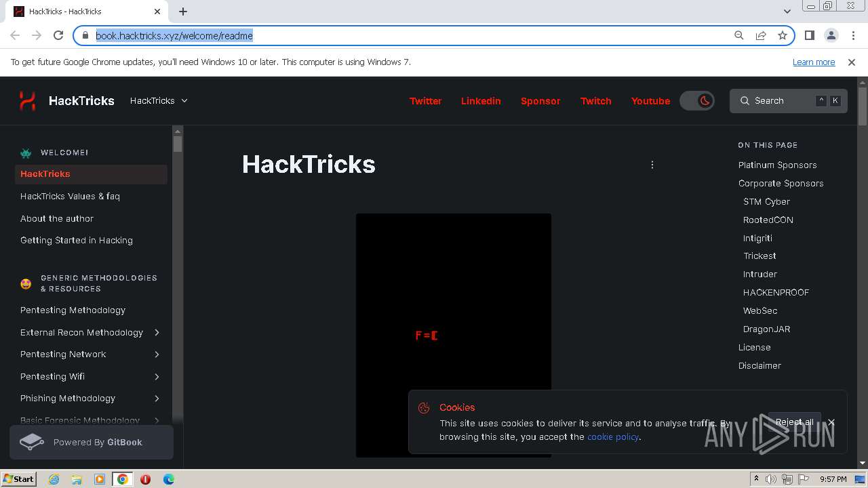
Task: Open Getting Started in Hacking
Action: (x=77, y=240)
